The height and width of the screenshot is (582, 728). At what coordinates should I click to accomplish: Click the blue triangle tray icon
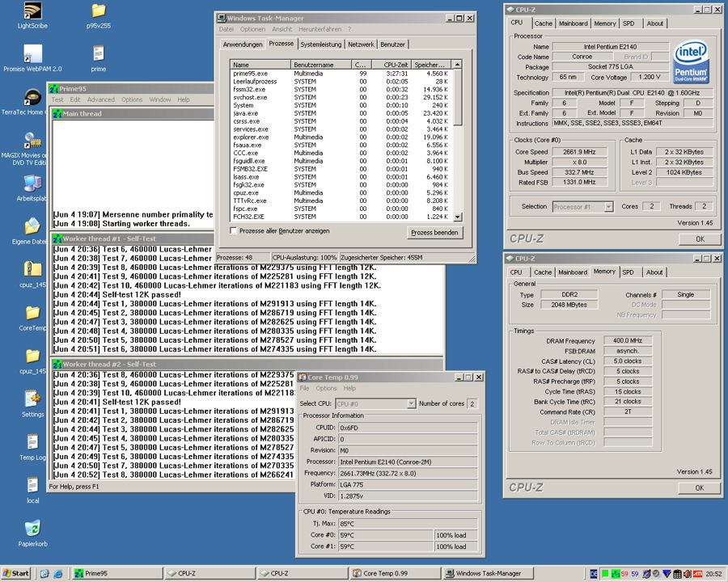(667, 574)
